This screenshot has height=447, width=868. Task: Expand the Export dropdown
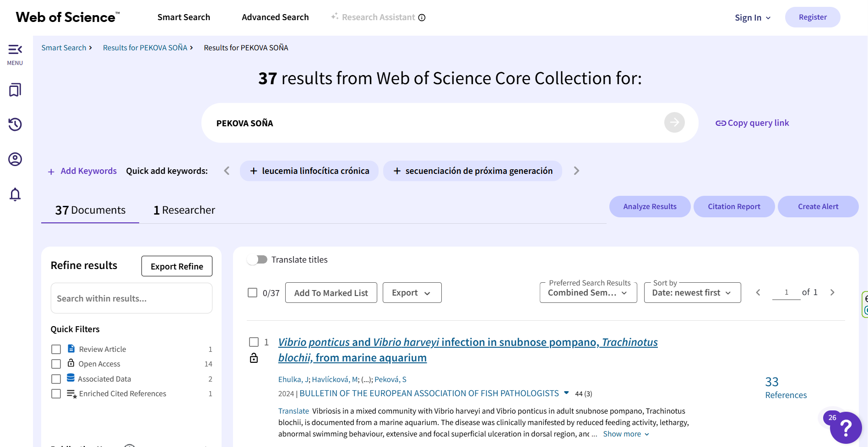[412, 293]
